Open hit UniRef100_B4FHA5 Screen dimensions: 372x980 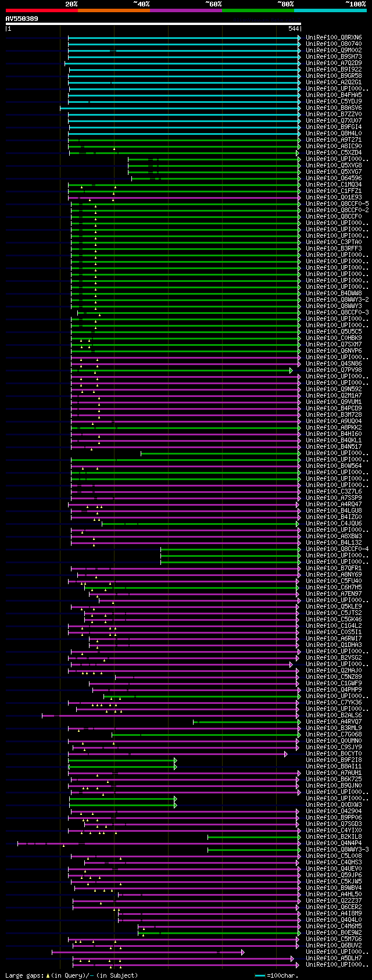click(x=334, y=95)
